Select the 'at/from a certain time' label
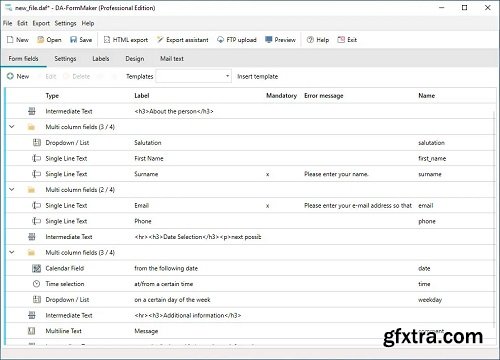 164,284
